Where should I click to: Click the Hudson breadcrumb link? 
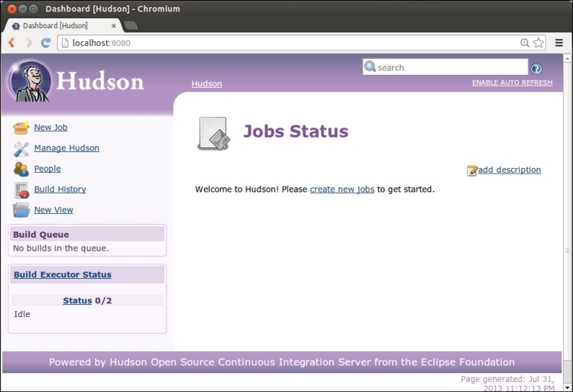point(207,83)
